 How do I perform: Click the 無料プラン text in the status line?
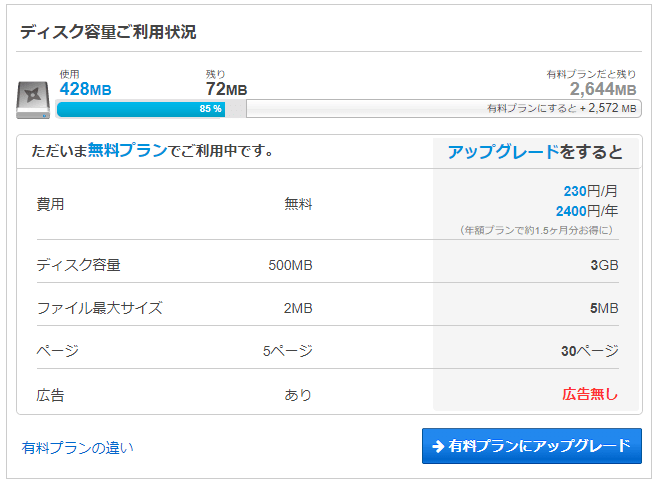coord(127,151)
